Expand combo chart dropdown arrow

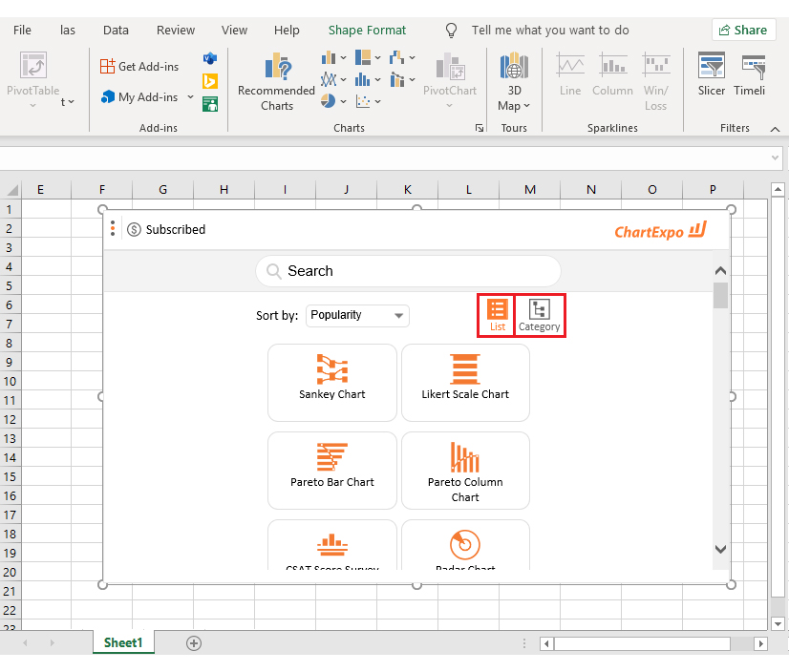pos(412,79)
